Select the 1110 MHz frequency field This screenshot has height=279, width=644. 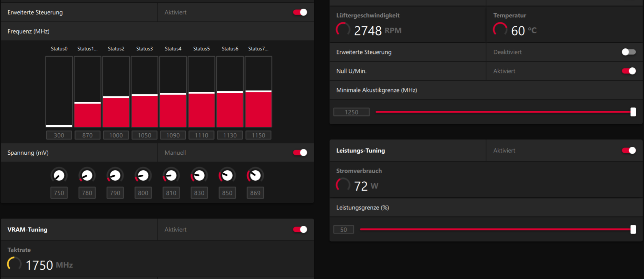201,135
